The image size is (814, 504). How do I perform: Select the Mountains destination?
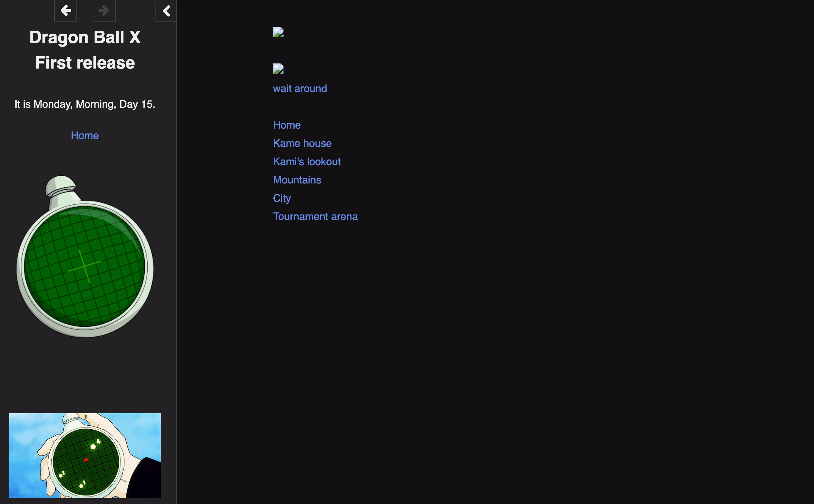pos(297,180)
